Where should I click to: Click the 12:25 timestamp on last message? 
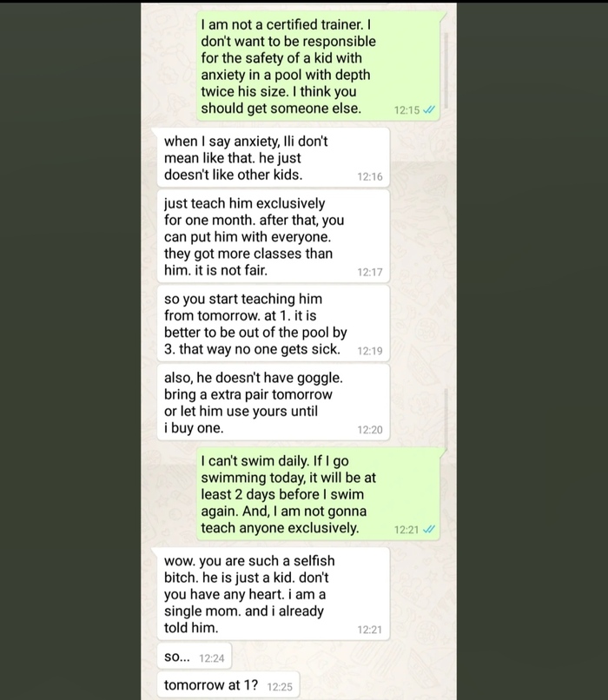pos(280,686)
